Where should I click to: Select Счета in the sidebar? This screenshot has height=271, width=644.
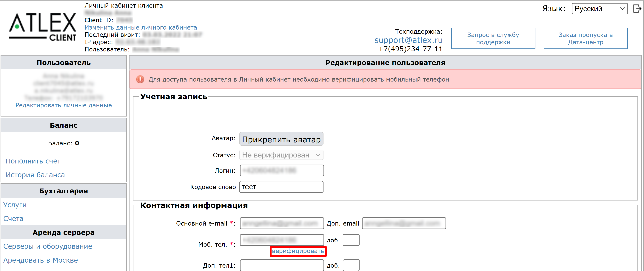pyautogui.click(x=13, y=218)
